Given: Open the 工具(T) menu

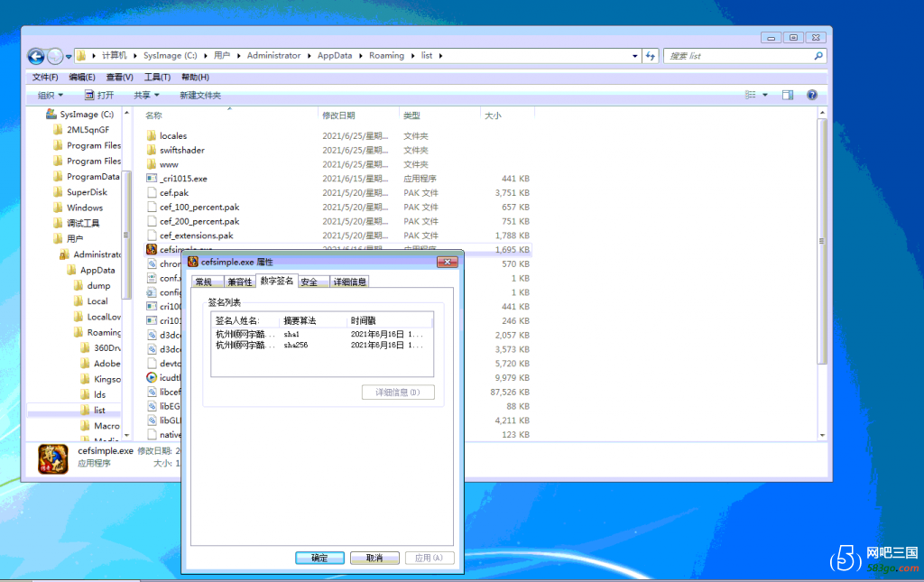Looking at the screenshot, I should tap(157, 78).
